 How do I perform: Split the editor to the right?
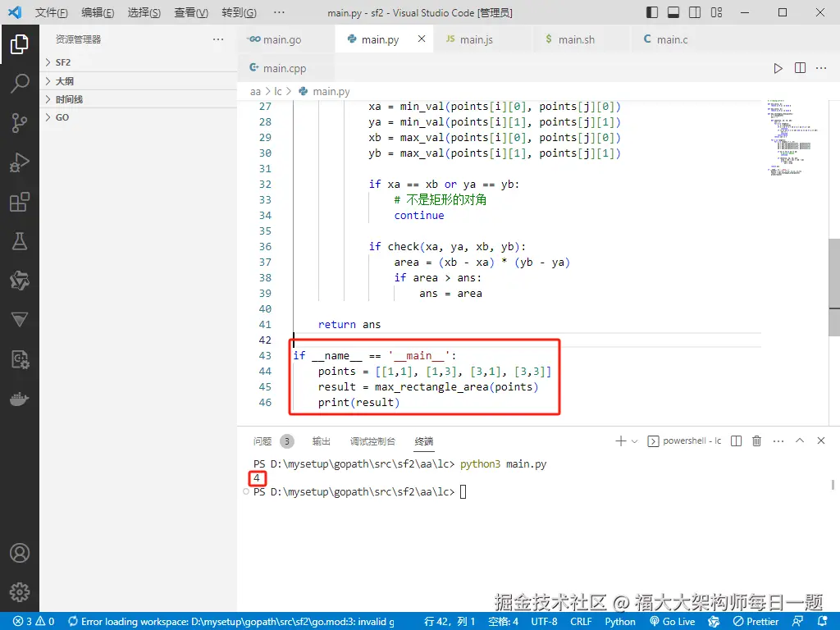pos(800,68)
